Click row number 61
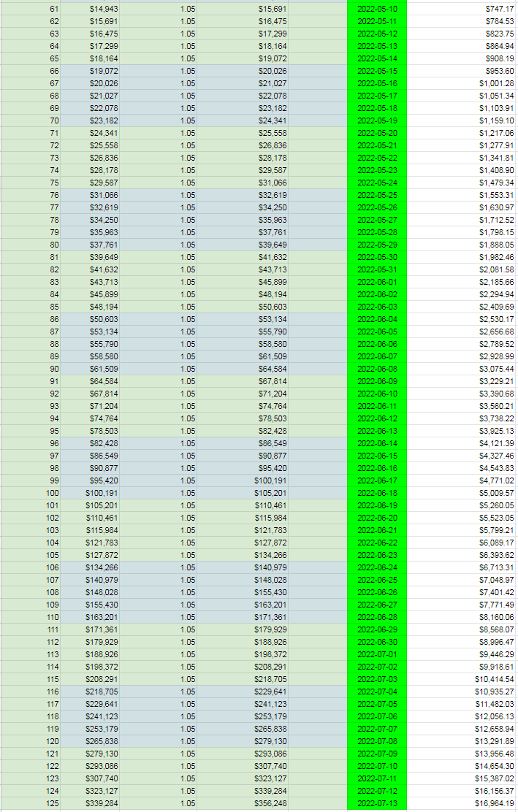The width and height of the screenshot is (518, 812). click(x=54, y=9)
